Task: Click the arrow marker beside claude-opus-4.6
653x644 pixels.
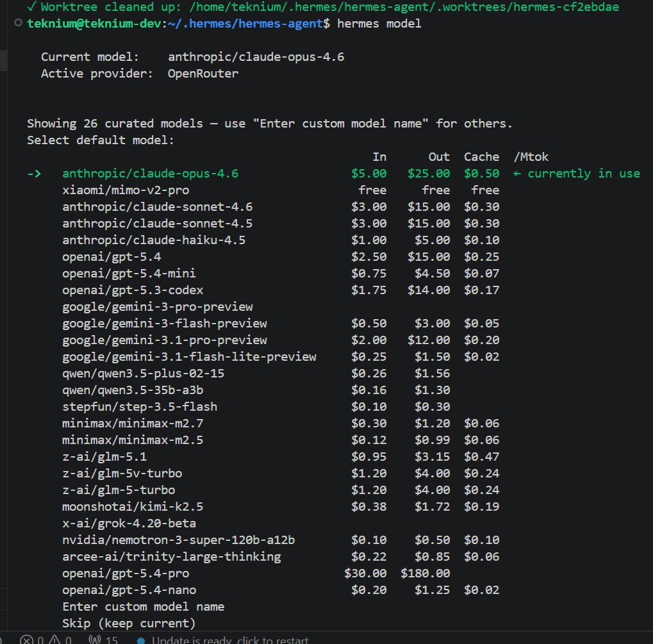Action: pyautogui.click(x=37, y=173)
